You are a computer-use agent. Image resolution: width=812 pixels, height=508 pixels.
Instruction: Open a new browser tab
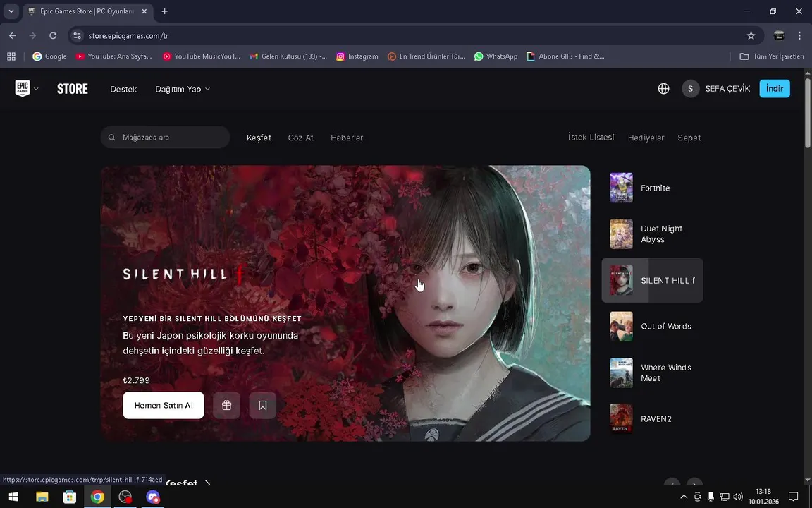[164, 11]
